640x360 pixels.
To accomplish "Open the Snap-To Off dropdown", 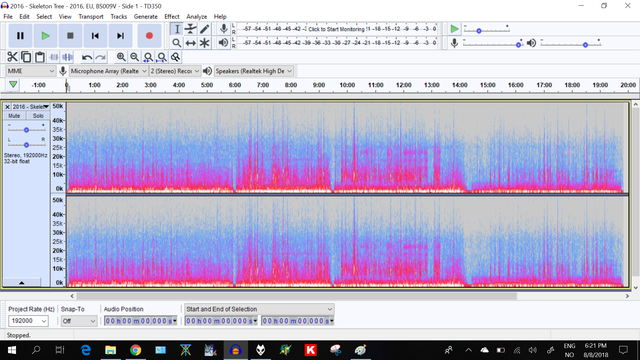I will click(79, 321).
